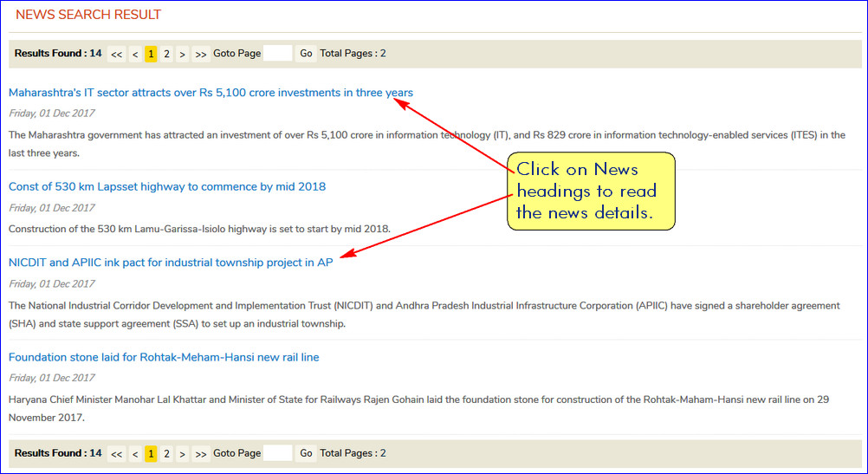
Task: Open Rohtak-Meham-Hansi new rail line news
Action: (x=164, y=357)
